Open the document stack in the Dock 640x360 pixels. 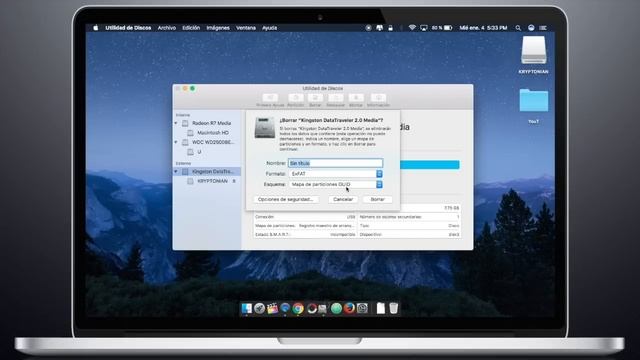[380, 309]
